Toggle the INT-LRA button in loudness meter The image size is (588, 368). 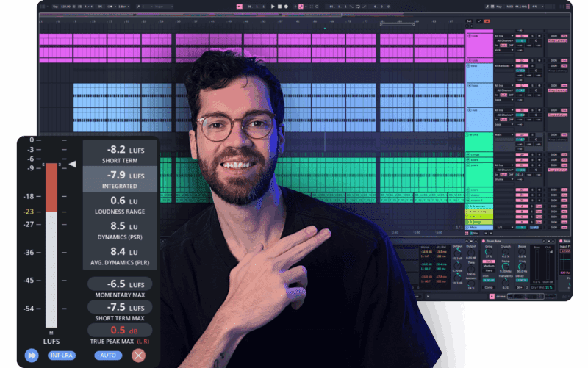coord(62,356)
